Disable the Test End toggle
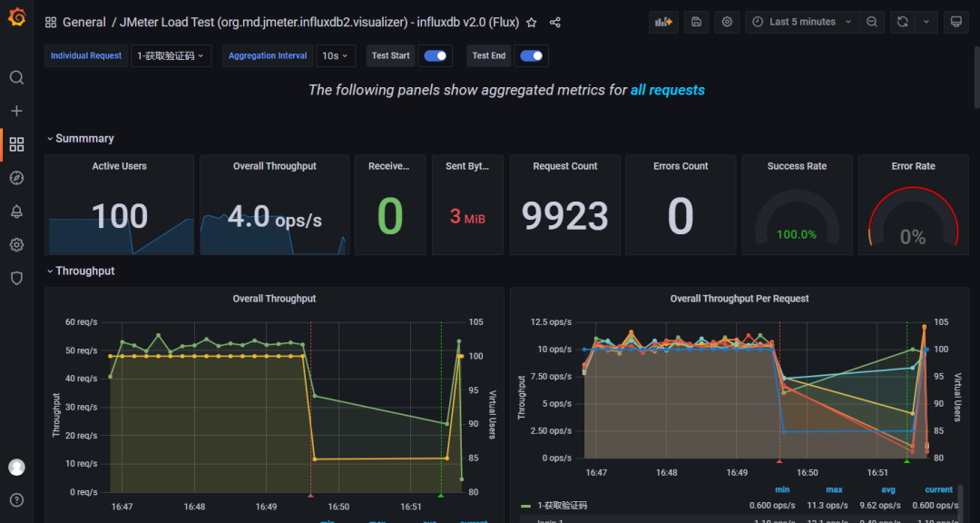Image resolution: width=980 pixels, height=523 pixels. 531,55
